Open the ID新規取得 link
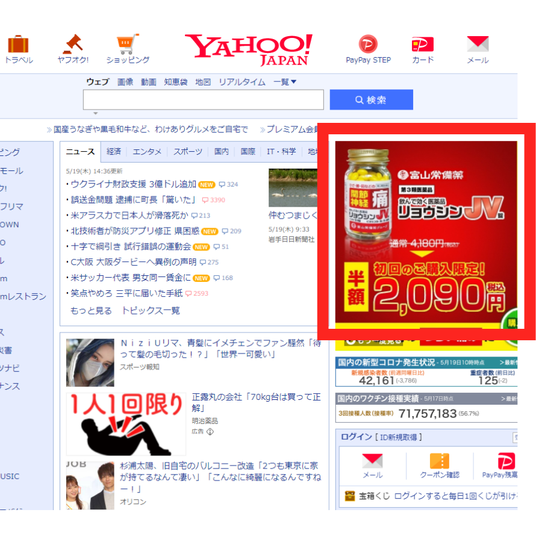The width and height of the screenshot is (536, 536). click(x=398, y=437)
